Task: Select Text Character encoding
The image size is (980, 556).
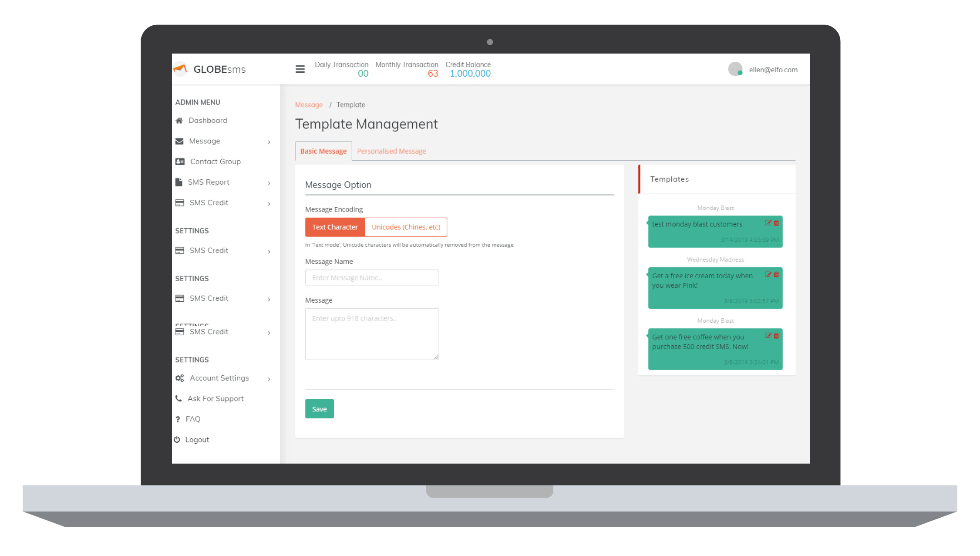Action: [335, 227]
